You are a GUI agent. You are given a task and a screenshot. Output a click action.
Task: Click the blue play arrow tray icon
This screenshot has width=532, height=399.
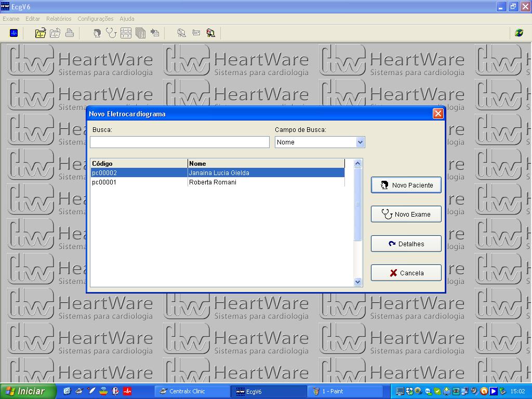pyautogui.click(x=493, y=392)
